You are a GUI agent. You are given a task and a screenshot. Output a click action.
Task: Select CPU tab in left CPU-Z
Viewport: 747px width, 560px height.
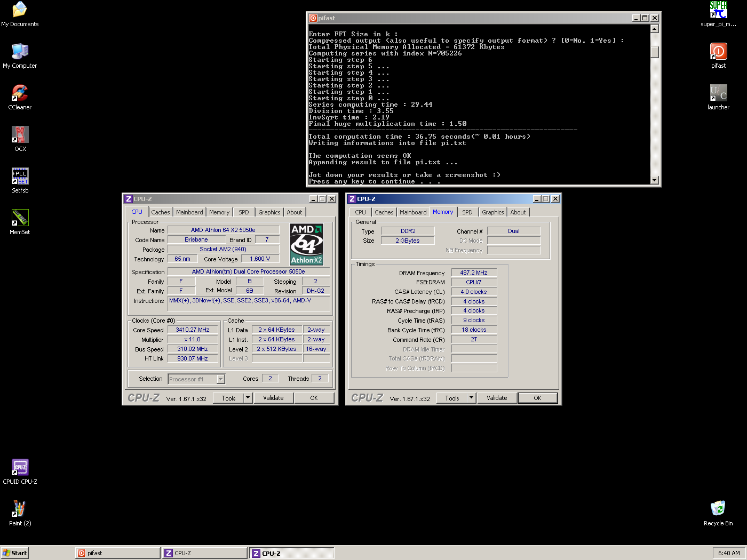click(x=137, y=212)
